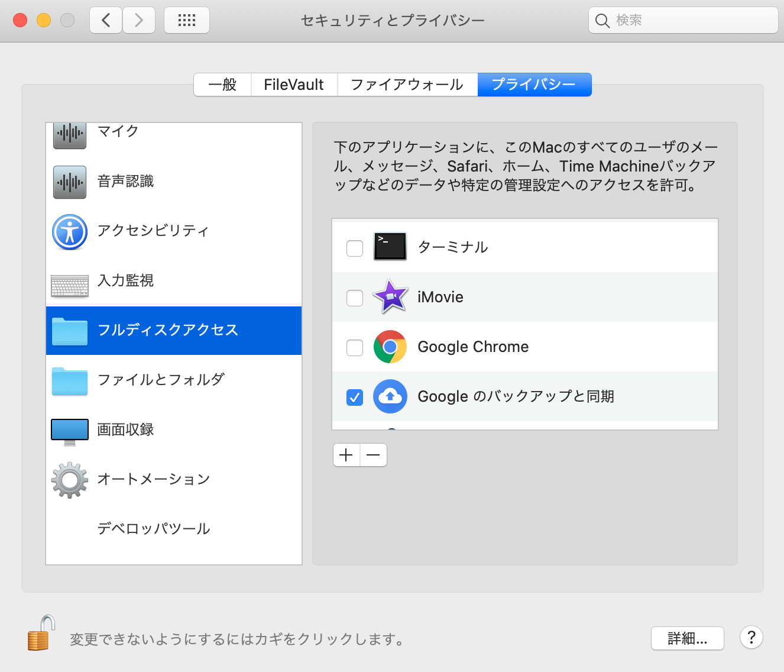
Task: Select 音声認識 in the sidebar
Action: pyautogui.click(x=174, y=182)
